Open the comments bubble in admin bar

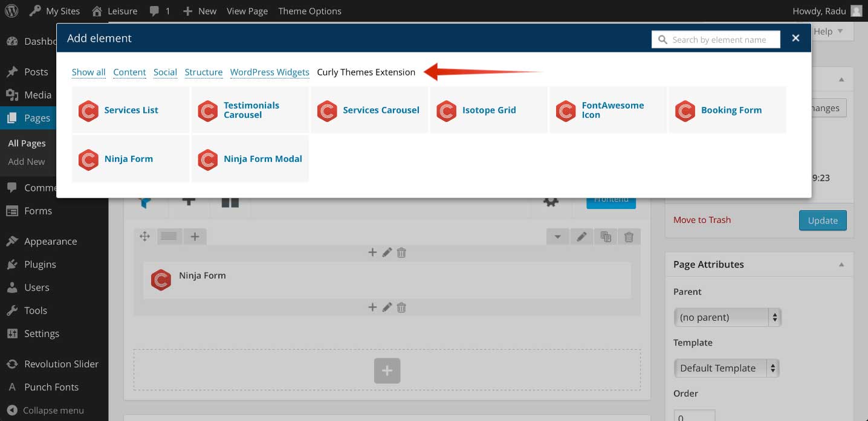click(159, 11)
